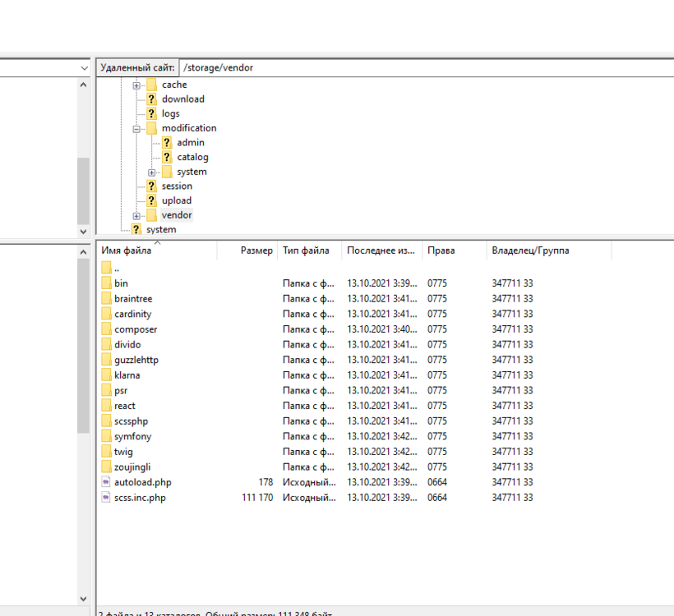Collapse the modification folder tree node

137,127
